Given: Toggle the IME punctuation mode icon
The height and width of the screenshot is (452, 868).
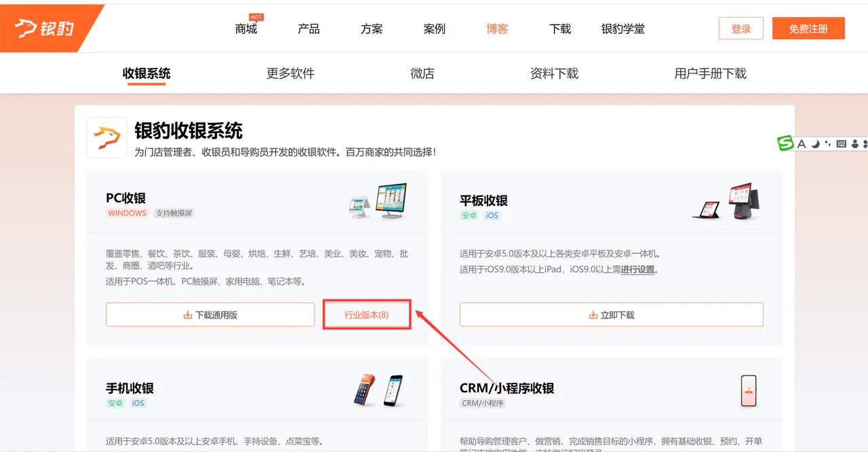Looking at the screenshot, I should [x=828, y=144].
